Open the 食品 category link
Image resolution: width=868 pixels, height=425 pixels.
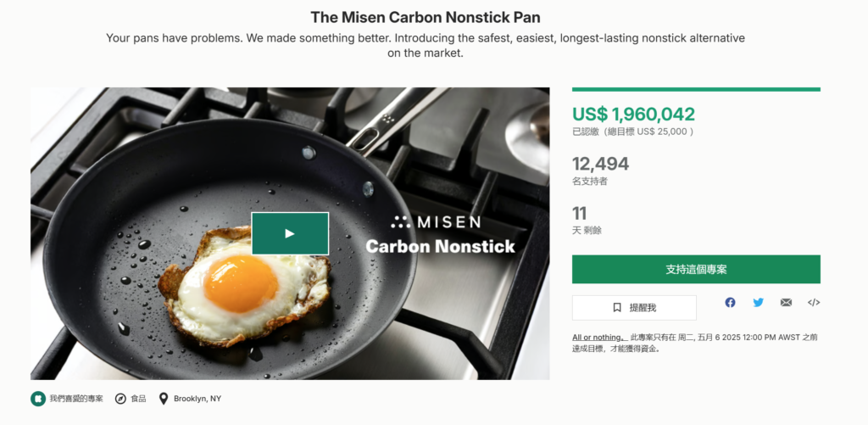pyautogui.click(x=138, y=399)
